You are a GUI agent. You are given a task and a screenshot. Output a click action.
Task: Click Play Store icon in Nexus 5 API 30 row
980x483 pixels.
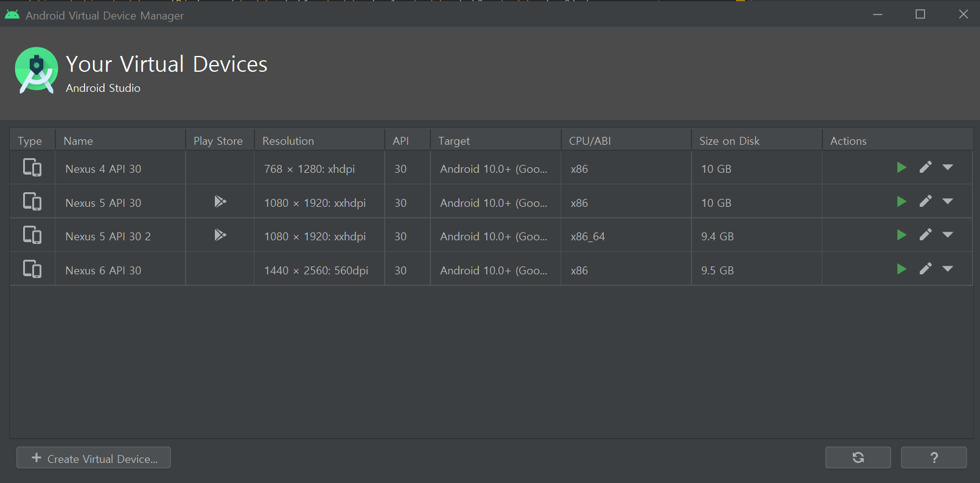[220, 201]
